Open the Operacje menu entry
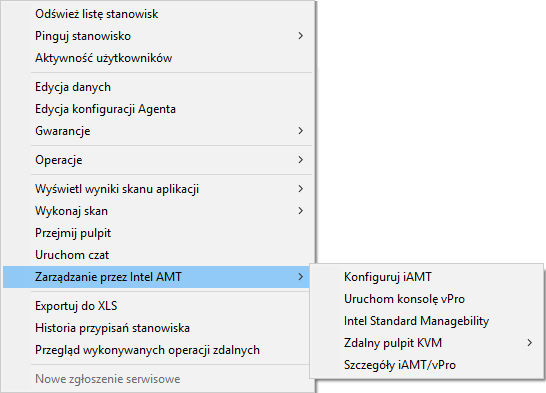This screenshot has width=546, height=393. point(156,160)
